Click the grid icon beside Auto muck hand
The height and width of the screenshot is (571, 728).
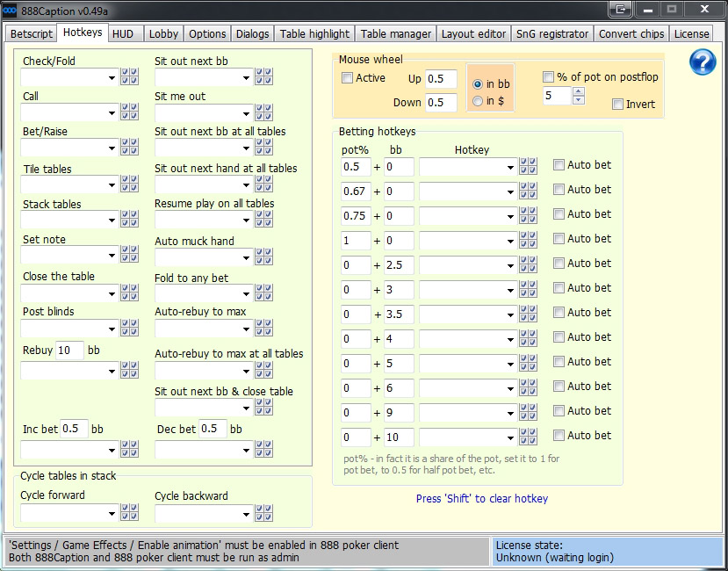(263, 257)
